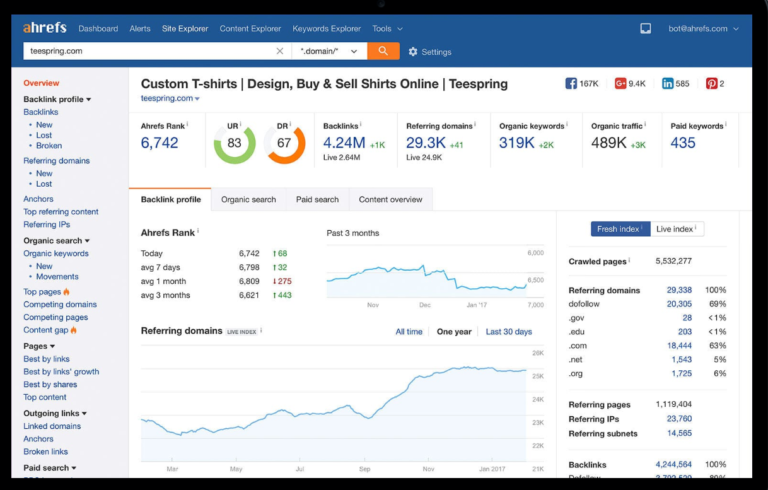Click the .edu 203 referring domains count
This screenshot has height=490, width=768.
[685, 332]
